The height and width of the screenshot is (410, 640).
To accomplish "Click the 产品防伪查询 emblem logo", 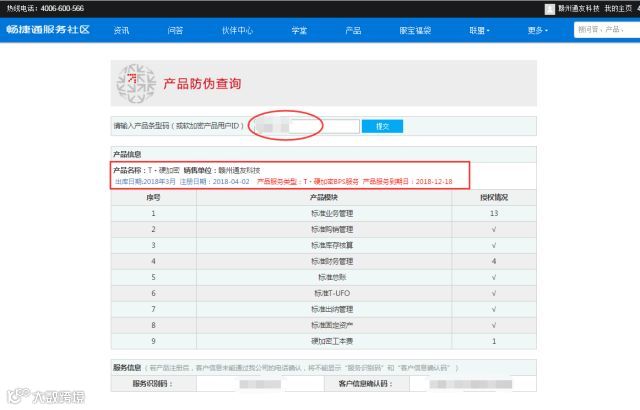I will (x=136, y=83).
